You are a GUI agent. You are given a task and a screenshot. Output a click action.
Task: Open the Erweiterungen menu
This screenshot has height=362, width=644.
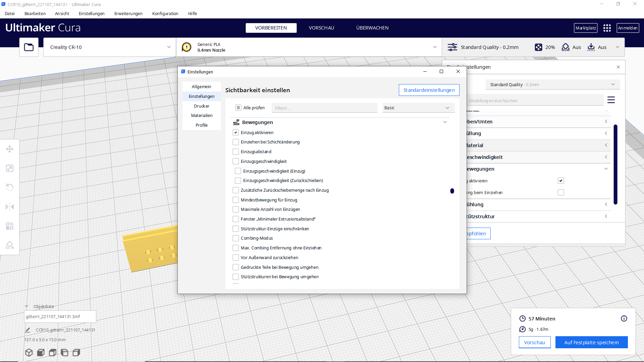click(x=128, y=13)
